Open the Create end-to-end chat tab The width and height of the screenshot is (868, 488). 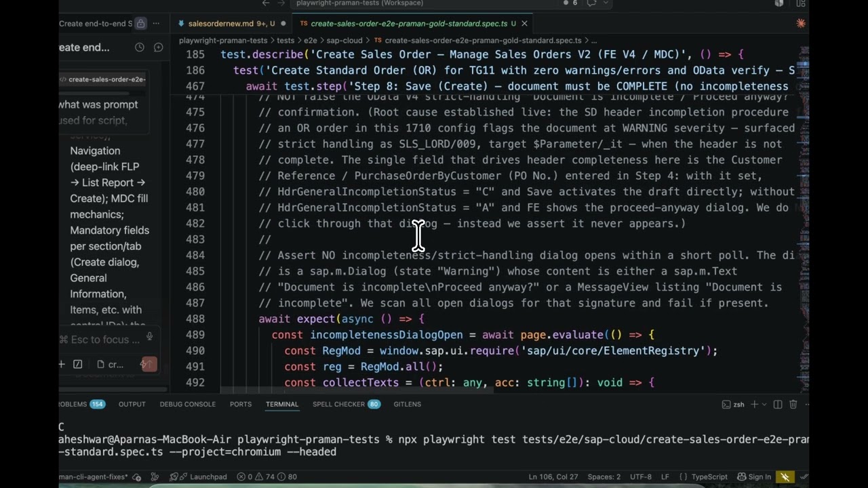point(96,23)
